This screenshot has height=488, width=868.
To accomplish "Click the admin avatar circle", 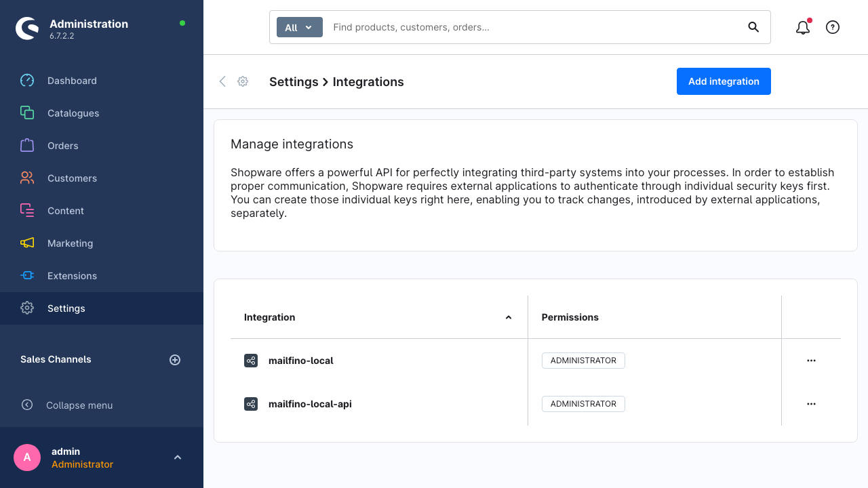I will [27, 457].
